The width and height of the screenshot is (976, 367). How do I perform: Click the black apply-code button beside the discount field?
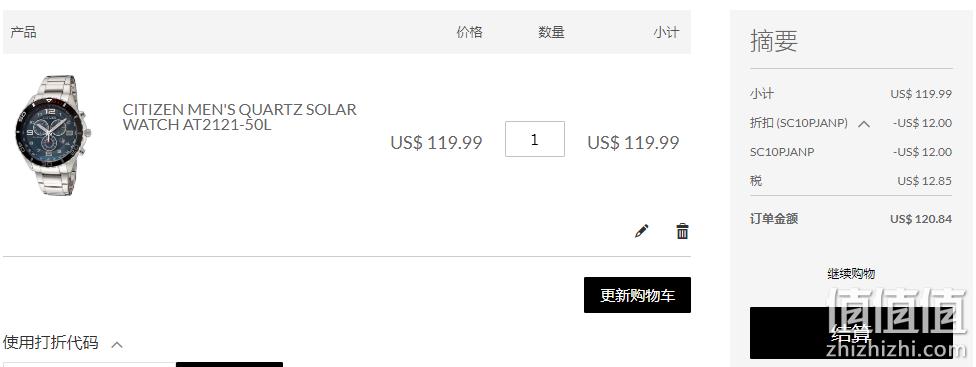coord(230,365)
